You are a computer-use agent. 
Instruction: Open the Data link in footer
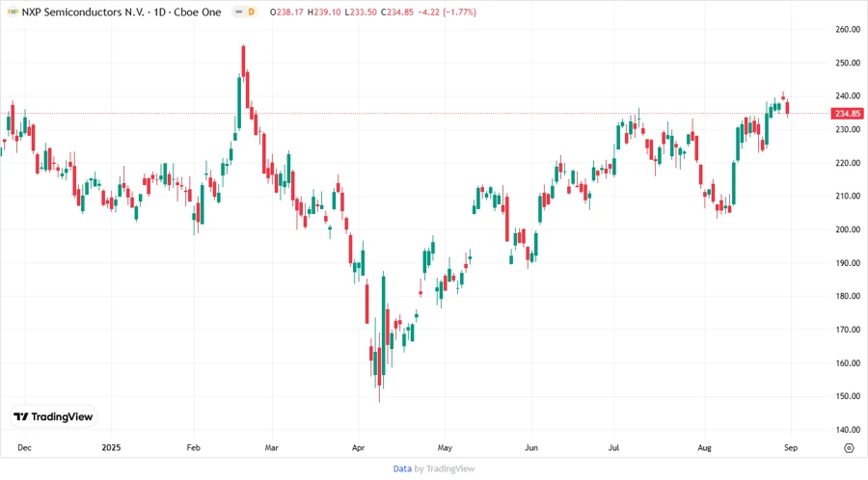coord(402,469)
